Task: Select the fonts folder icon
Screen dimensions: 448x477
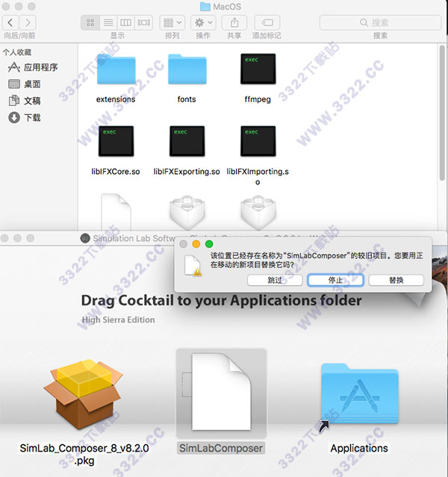Action: pos(187,69)
